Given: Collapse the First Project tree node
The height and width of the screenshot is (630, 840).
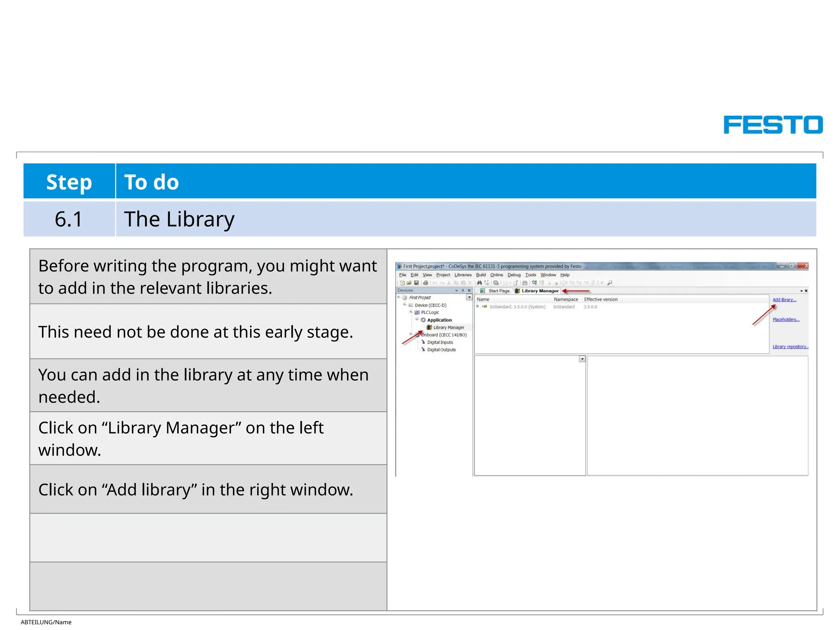Looking at the screenshot, I should tap(398, 297).
